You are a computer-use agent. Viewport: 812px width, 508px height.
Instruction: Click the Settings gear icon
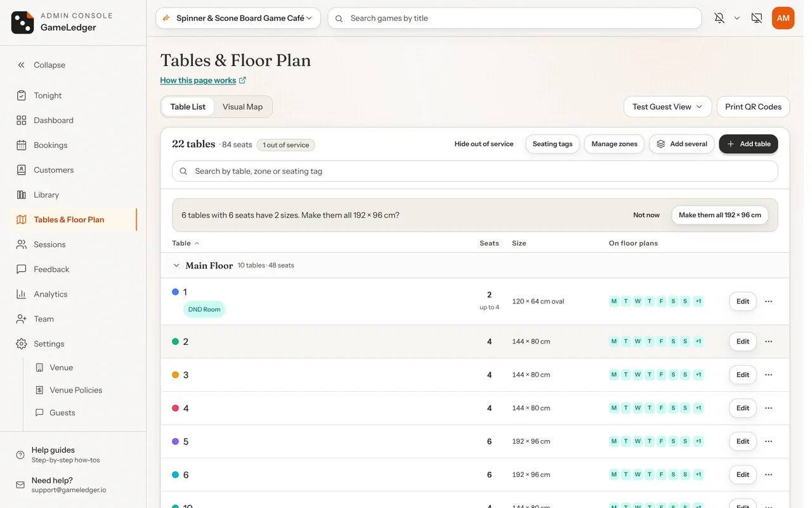coord(22,344)
